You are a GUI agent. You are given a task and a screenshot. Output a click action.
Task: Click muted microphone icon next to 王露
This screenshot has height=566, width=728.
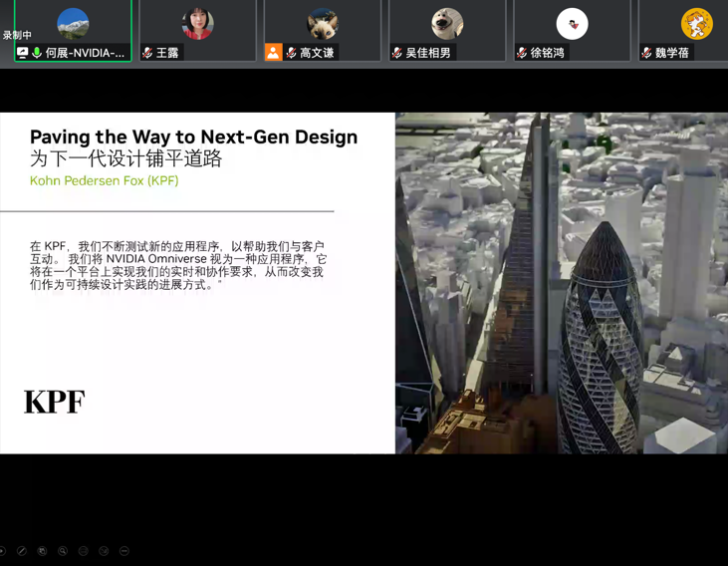tap(147, 53)
